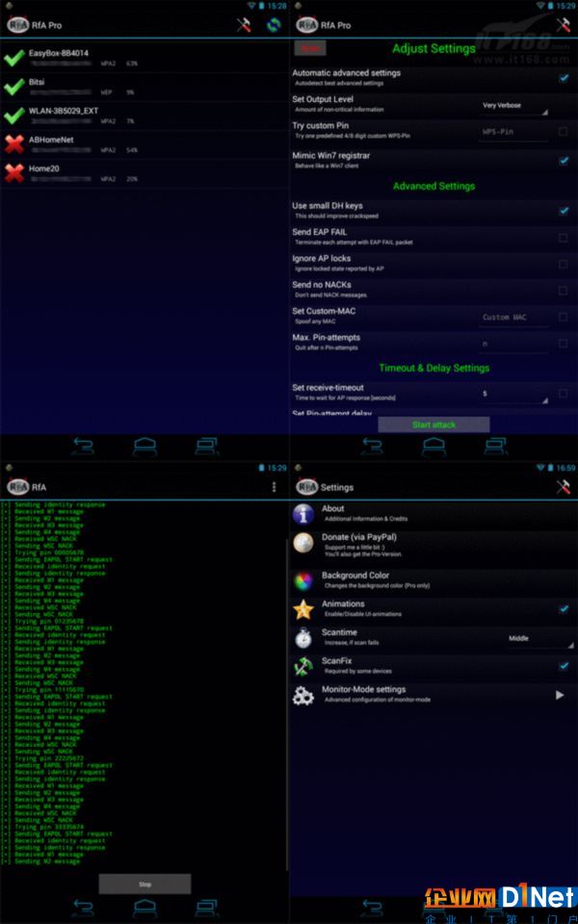578x924 pixels.
Task: Open the three-dot overflow menu in the RfA log screen
Action: pyautogui.click(x=274, y=487)
